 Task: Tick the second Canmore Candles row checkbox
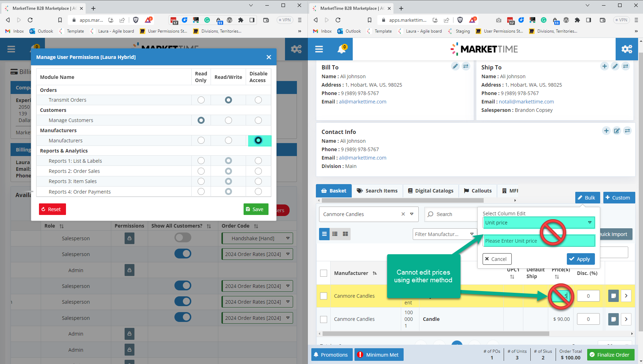[324, 319]
